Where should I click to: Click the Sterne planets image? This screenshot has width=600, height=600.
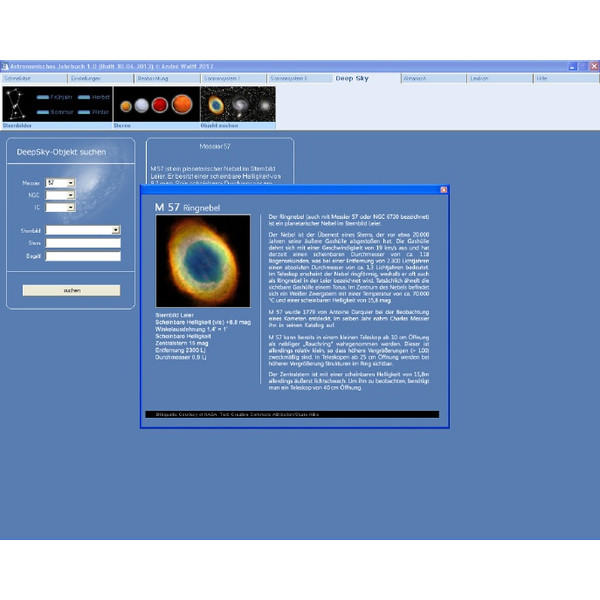click(x=154, y=104)
